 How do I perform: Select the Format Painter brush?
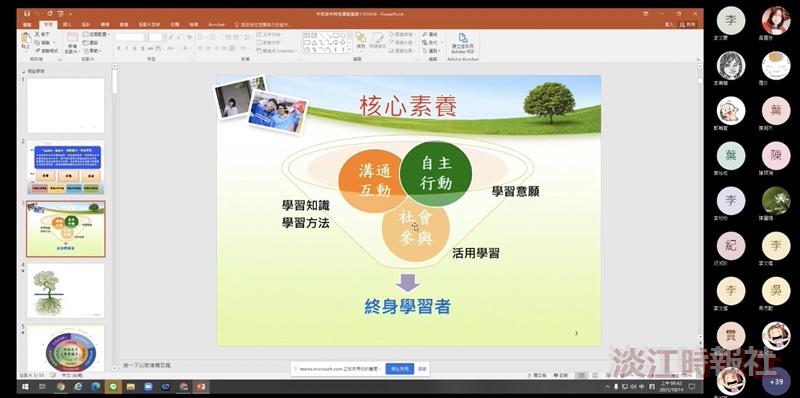(x=38, y=51)
